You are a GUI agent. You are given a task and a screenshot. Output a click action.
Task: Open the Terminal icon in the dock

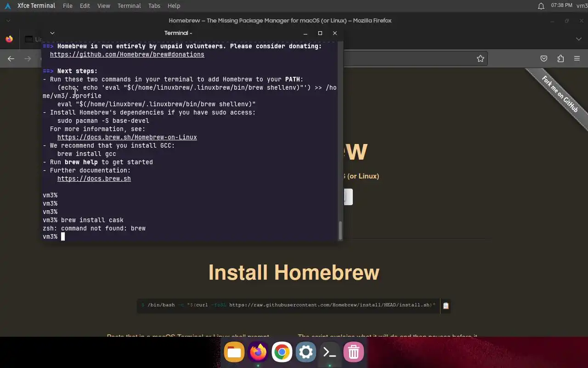pyautogui.click(x=330, y=352)
